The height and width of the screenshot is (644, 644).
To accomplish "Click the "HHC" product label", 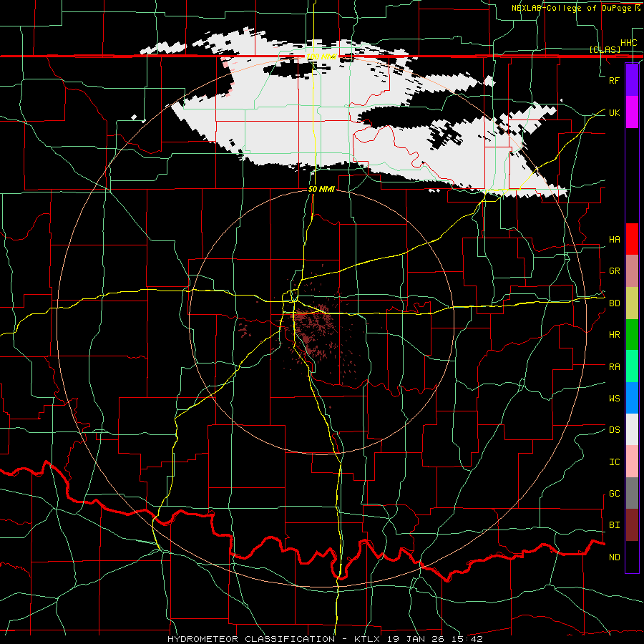I will click(x=628, y=43).
